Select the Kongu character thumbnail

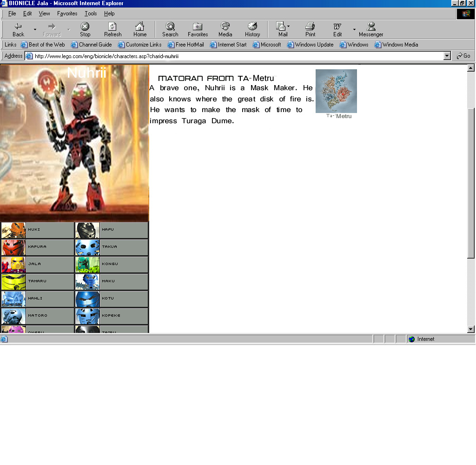tap(87, 265)
